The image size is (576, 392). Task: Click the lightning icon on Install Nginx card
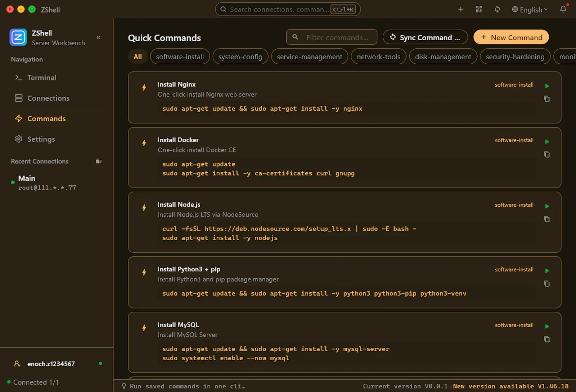144,87
